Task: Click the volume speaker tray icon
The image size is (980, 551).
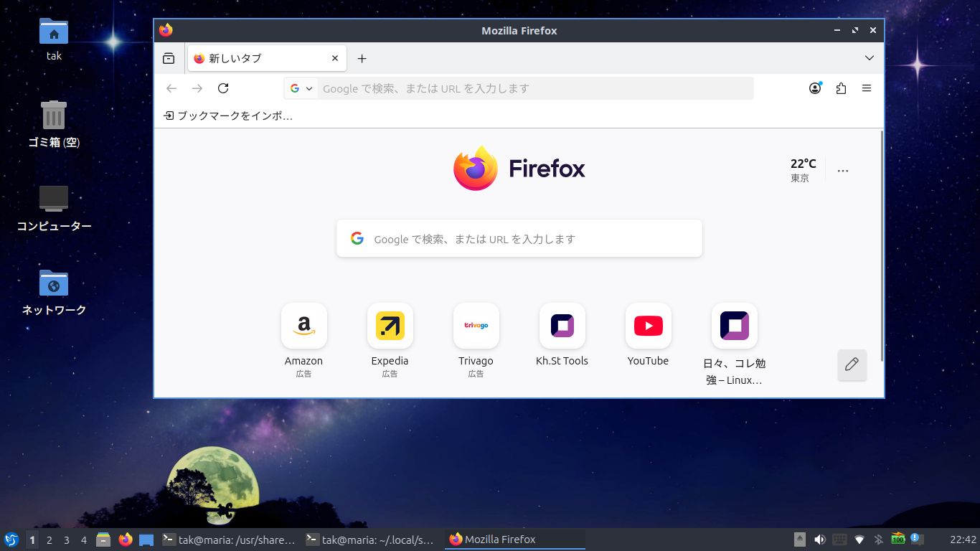Action: tap(819, 540)
